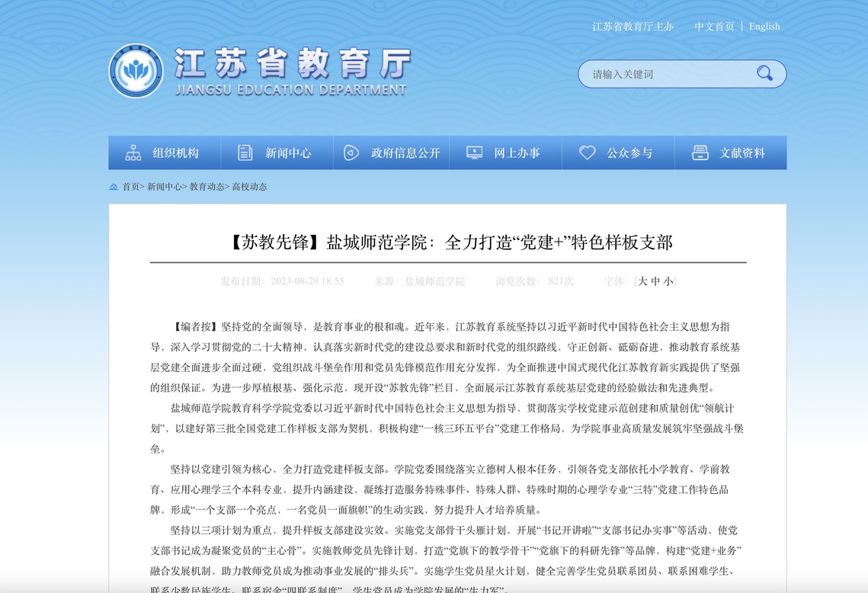Click the 网上办事 monitor icon

pos(474,152)
